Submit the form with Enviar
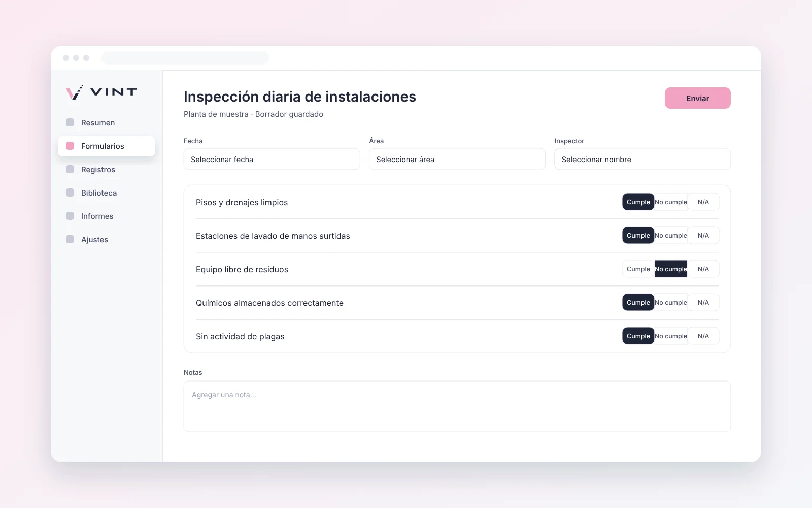Screen dimensions: 812x508 (698, 98)
